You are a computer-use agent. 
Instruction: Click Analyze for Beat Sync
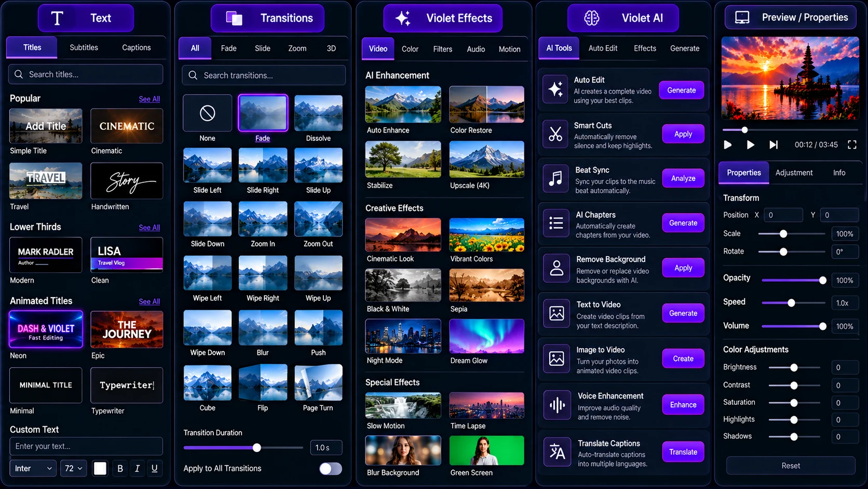pyautogui.click(x=683, y=178)
